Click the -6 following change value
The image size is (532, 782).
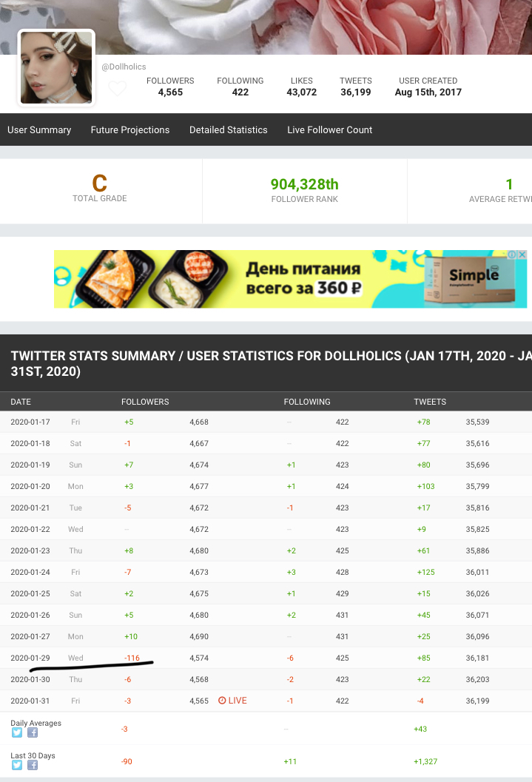point(290,658)
